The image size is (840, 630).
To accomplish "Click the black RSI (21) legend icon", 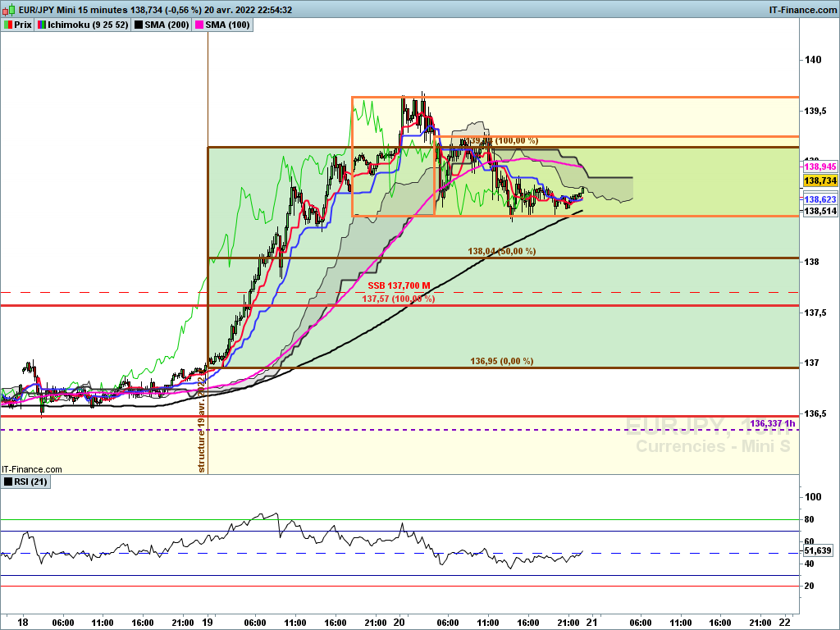I will 8,482.
